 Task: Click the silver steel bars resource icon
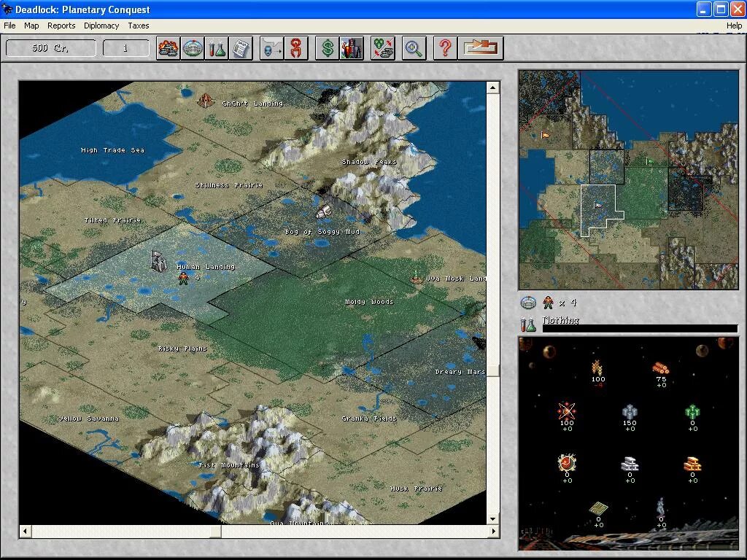coord(630,464)
